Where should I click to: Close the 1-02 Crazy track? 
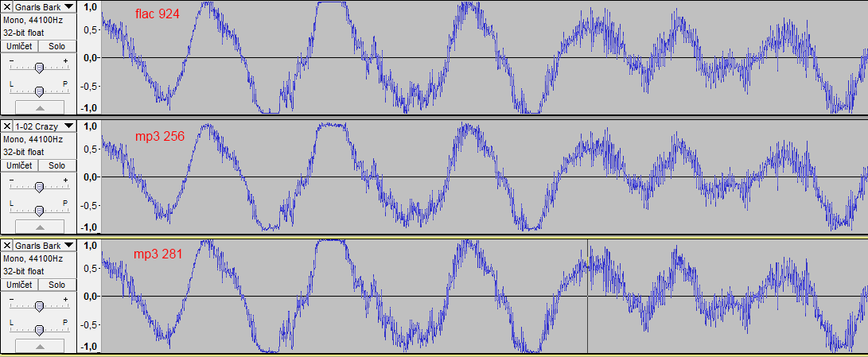click(x=6, y=126)
